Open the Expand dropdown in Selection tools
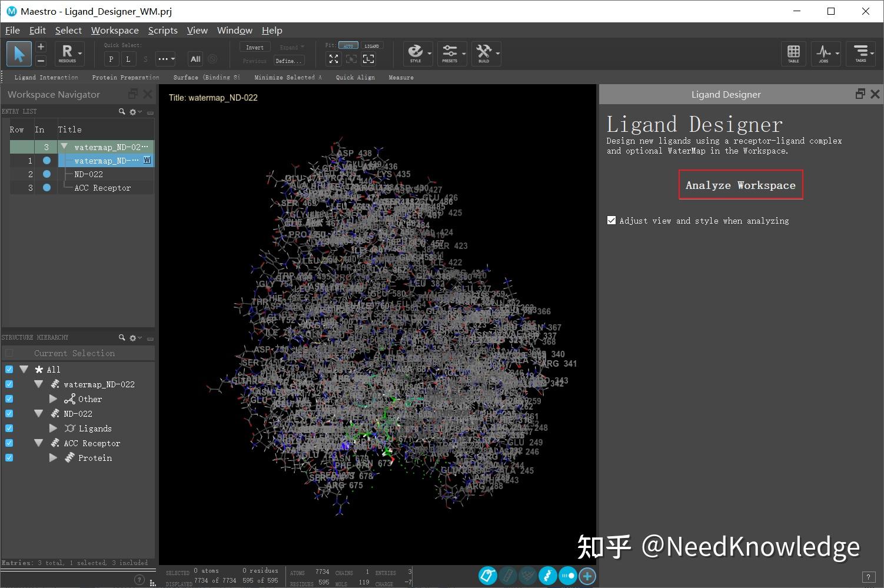Image resolution: width=884 pixels, height=588 pixels. (x=293, y=46)
